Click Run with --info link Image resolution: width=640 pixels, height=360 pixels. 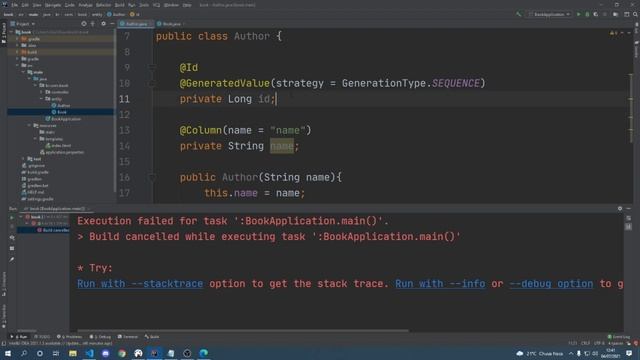(x=440, y=284)
